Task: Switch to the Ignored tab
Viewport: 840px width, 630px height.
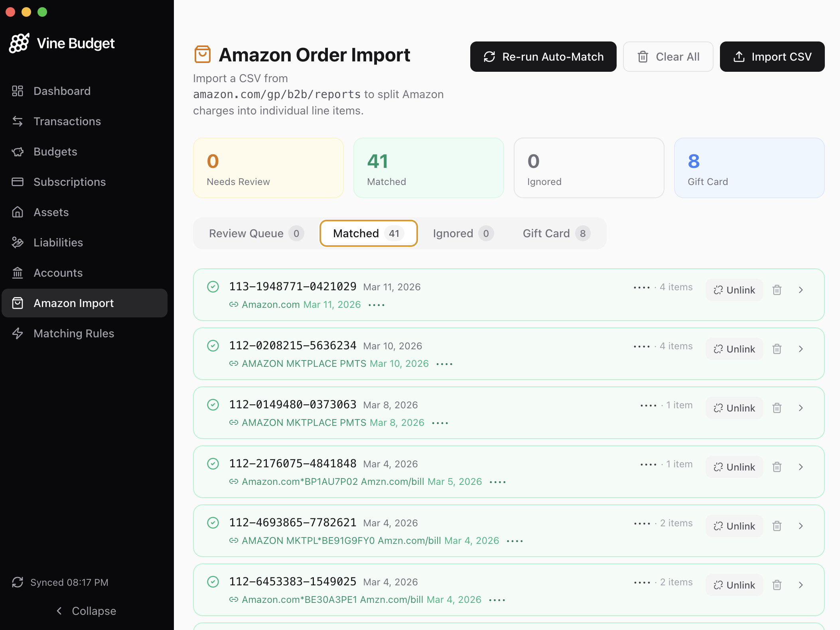Action: click(x=463, y=233)
